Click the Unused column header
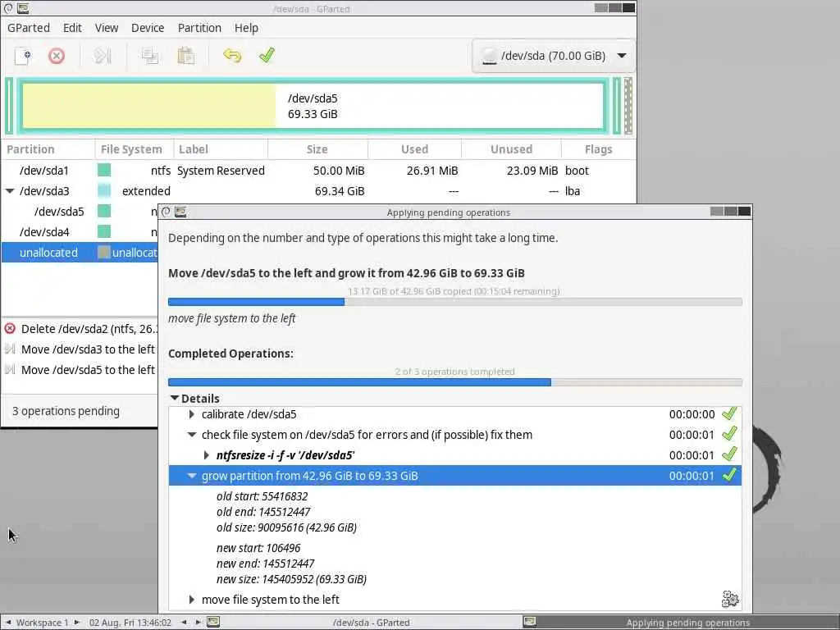The image size is (840, 630). [x=511, y=149]
